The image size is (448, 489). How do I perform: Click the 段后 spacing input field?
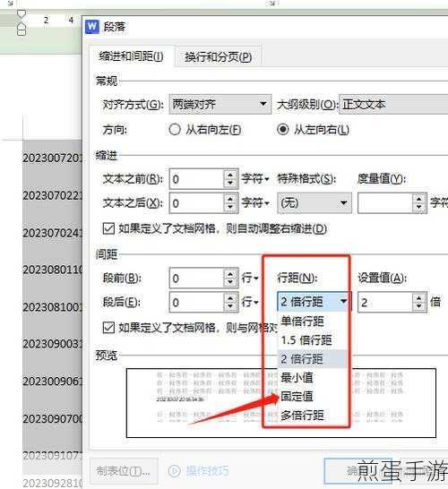point(196,302)
